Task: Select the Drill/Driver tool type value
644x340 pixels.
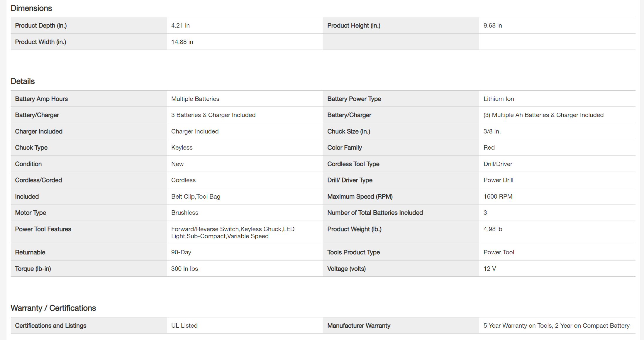Action: coord(498,164)
